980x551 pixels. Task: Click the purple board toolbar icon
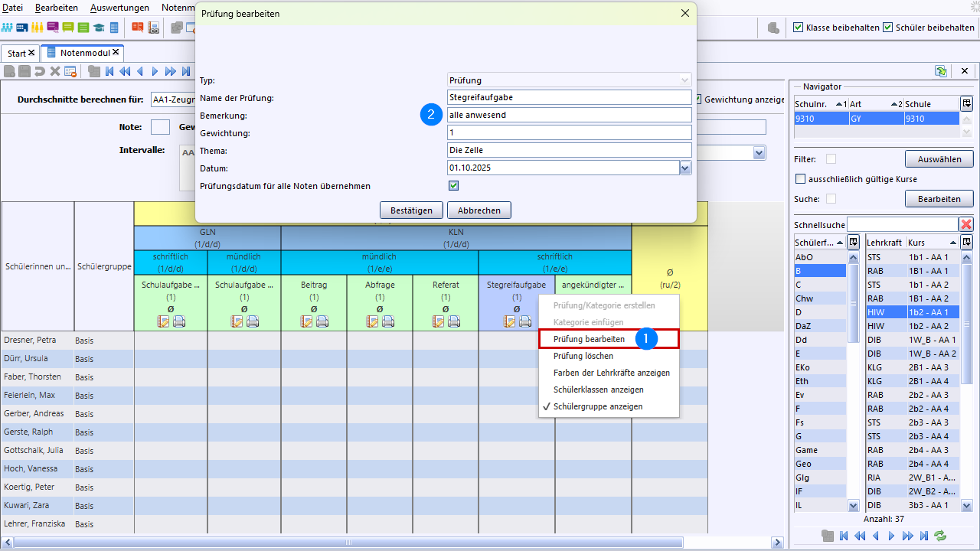pyautogui.click(x=53, y=28)
